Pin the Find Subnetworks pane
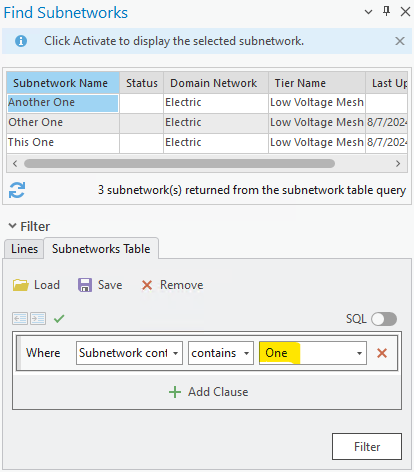 386,12
